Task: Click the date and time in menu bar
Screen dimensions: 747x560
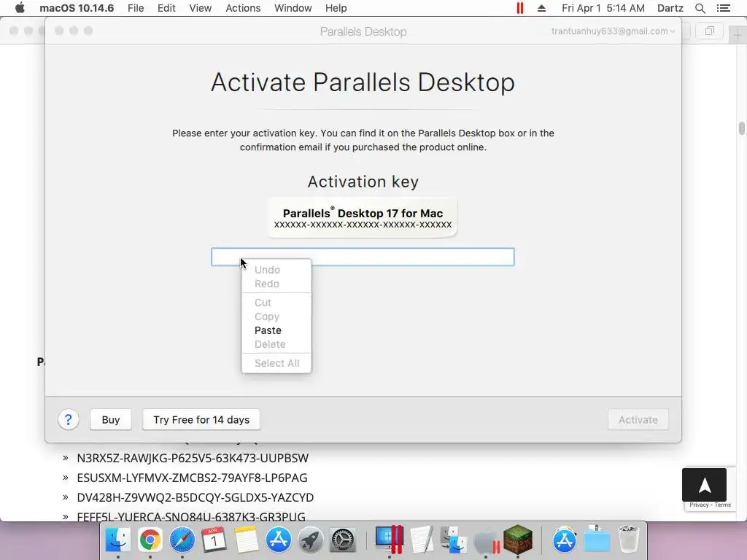Action: point(603,8)
